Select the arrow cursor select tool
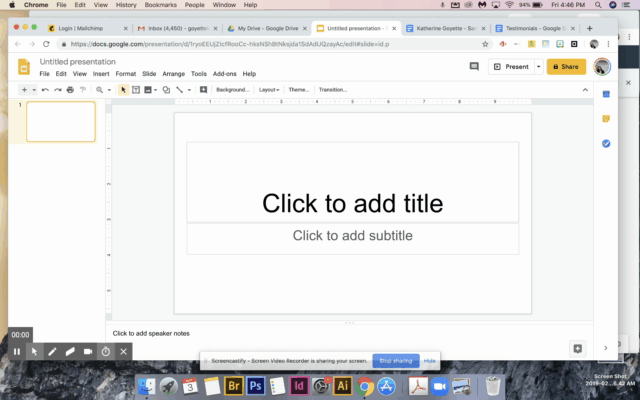 point(123,90)
